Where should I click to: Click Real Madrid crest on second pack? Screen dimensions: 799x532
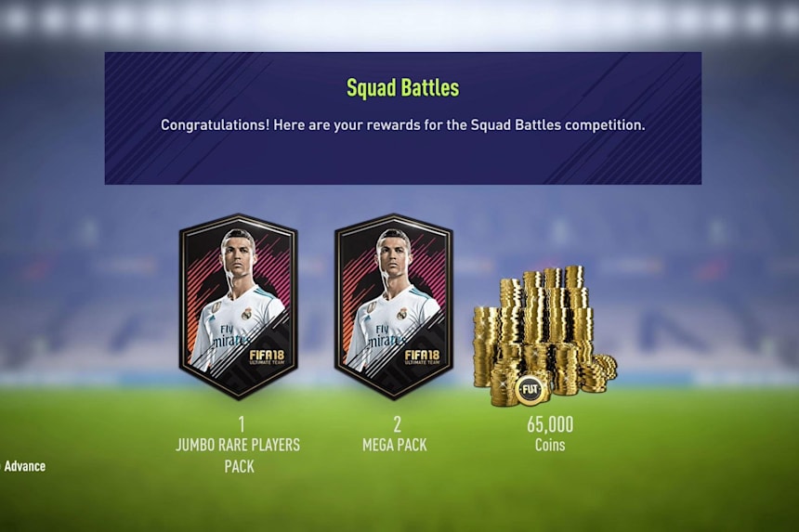[x=402, y=313]
